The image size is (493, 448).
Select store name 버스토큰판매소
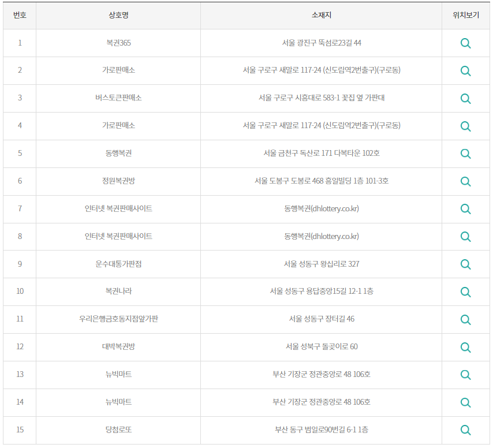pos(118,98)
